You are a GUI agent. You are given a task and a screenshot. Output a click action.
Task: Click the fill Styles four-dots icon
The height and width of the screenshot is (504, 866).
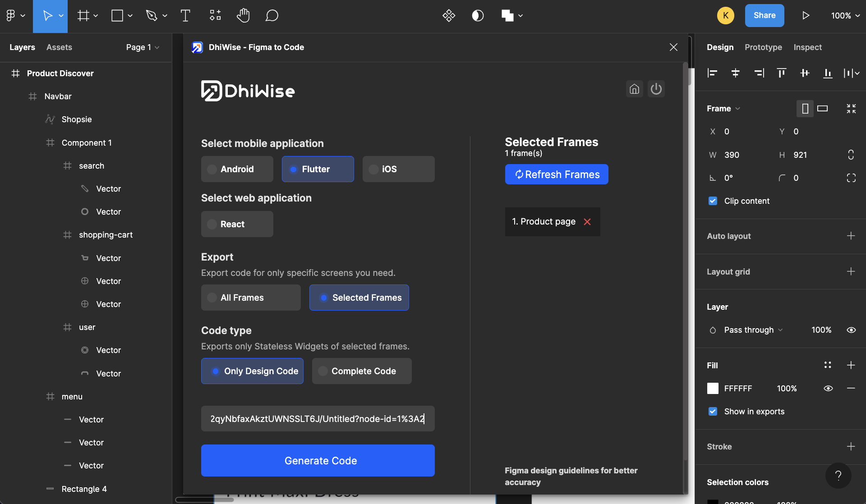coord(828,365)
